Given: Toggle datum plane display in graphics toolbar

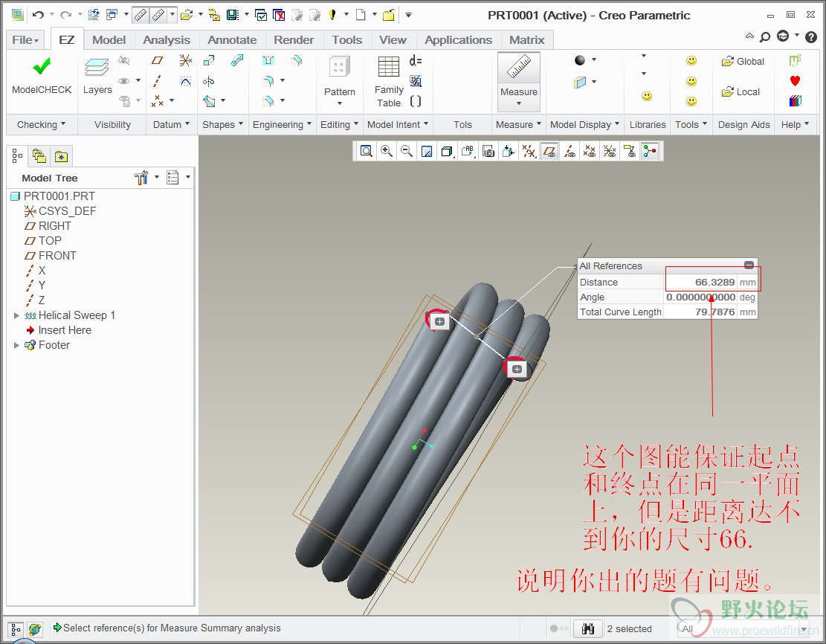Looking at the screenshot, I should coord(549,152).
